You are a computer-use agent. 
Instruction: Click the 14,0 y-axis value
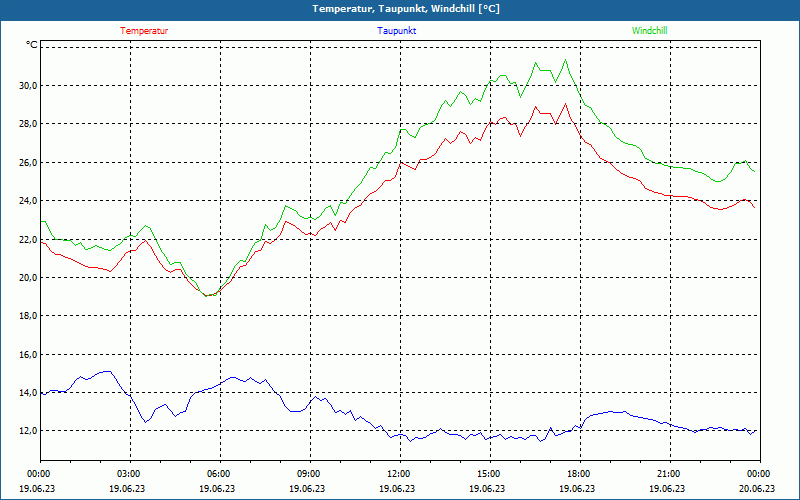pyautogui.click(x=29, y=393)
